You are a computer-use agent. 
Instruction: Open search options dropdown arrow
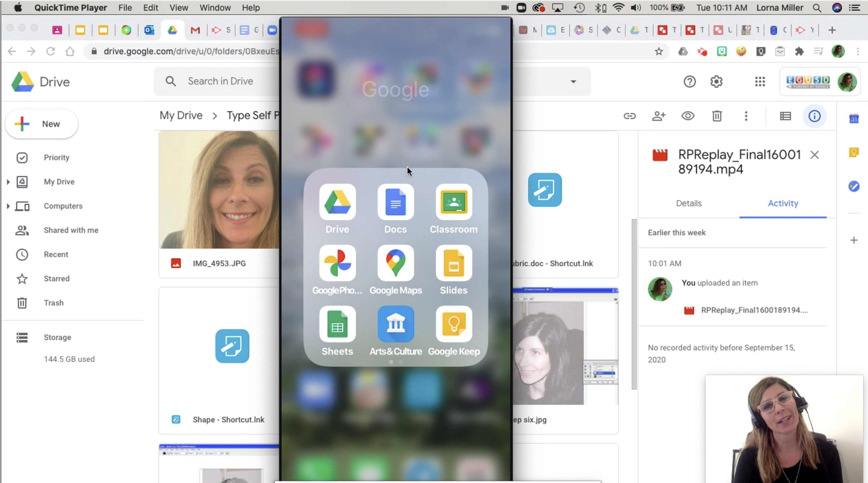point(573,82)
